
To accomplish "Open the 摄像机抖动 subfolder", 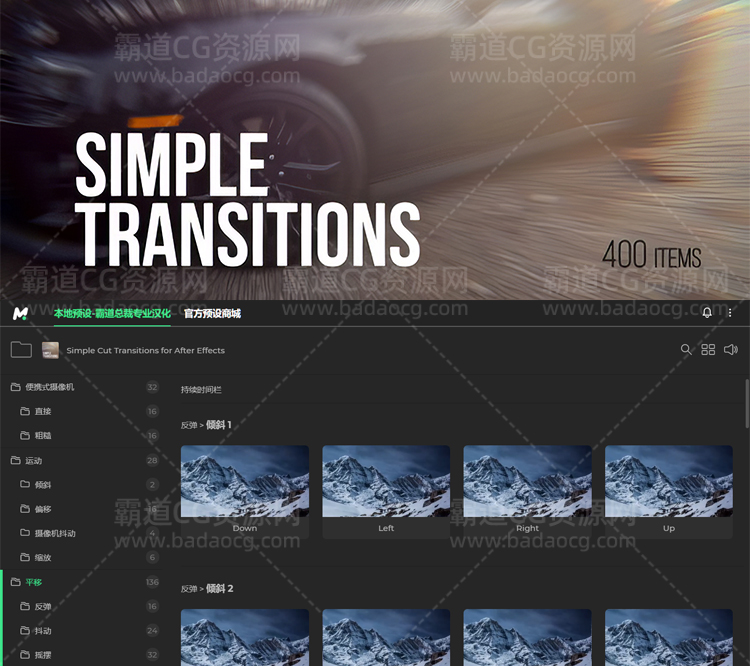I will (55, 533).
